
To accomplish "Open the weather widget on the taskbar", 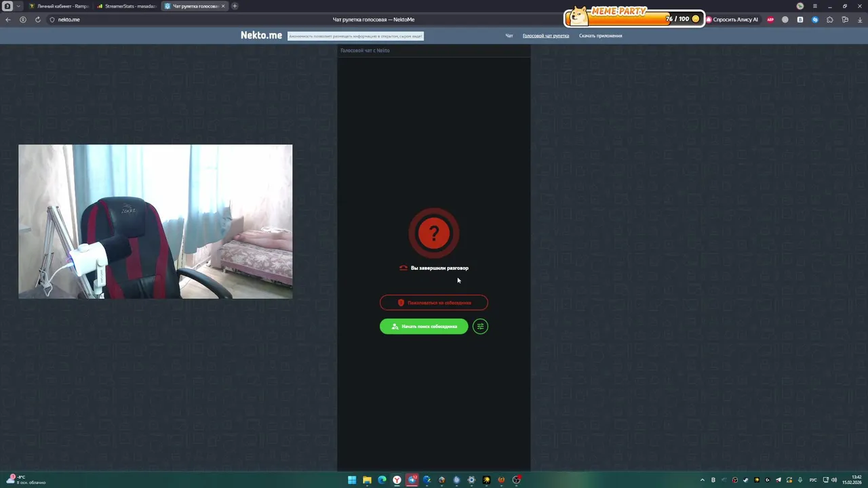I will [x=26, y=480].
